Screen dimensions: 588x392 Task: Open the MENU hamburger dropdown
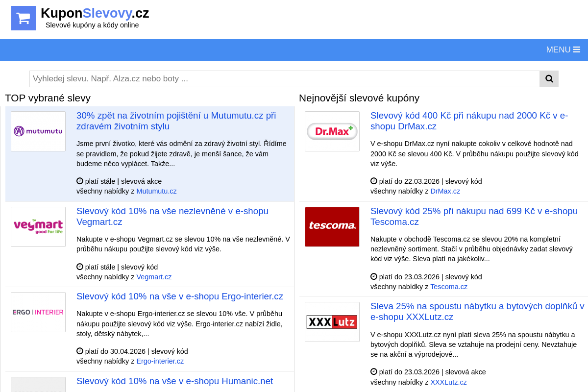[563, 49]
